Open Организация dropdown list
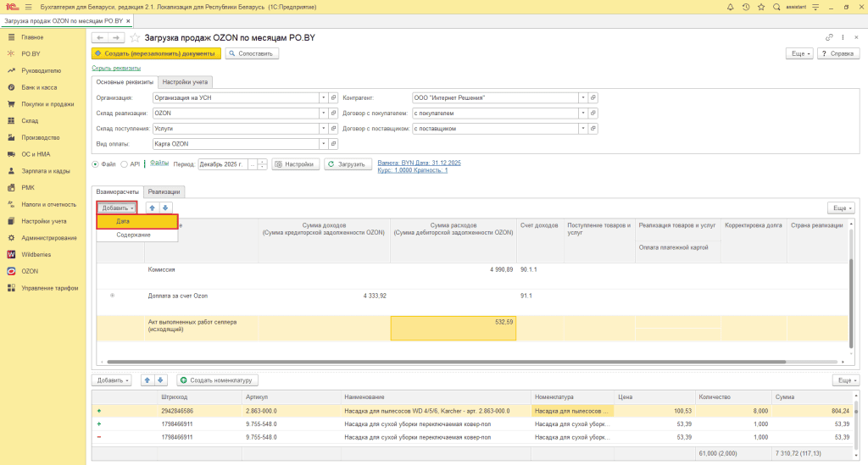Image resolution: width=868 pixels, height=465 pixels. click(x=323, y=98)
